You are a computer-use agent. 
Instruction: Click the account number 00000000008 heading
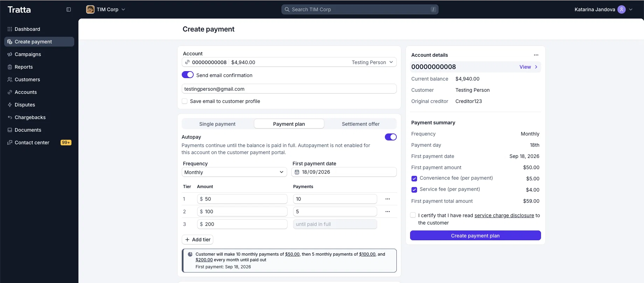click(434, 67)
